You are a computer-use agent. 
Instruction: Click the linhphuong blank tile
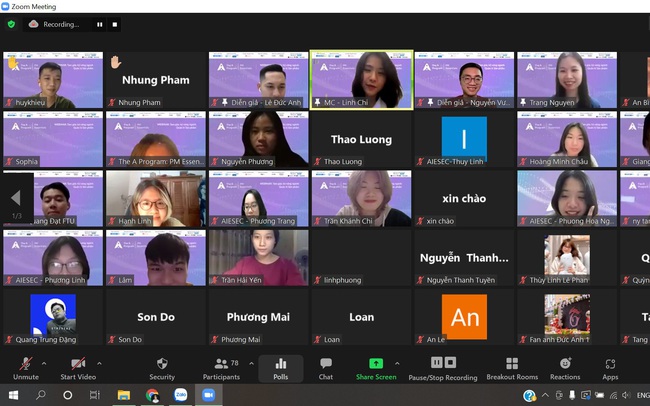[361, 258]
